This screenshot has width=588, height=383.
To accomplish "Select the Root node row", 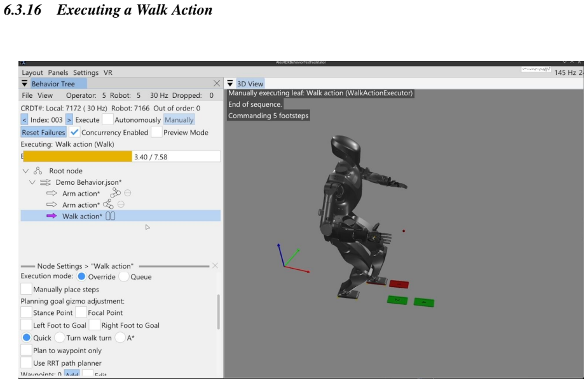I will pos(121,171).
